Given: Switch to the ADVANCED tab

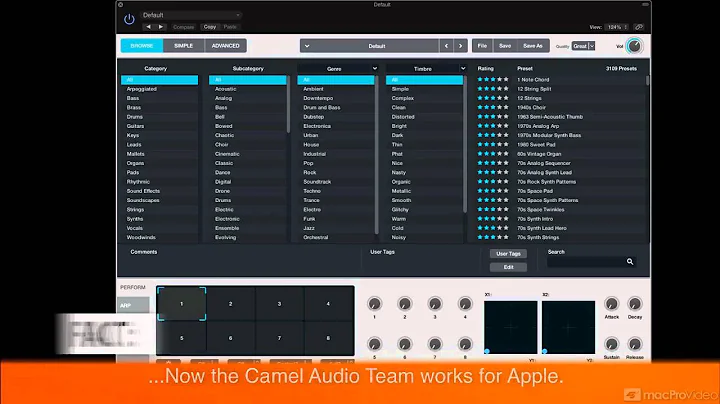Looking at the screenshot, I should click(x=225, y=46).
